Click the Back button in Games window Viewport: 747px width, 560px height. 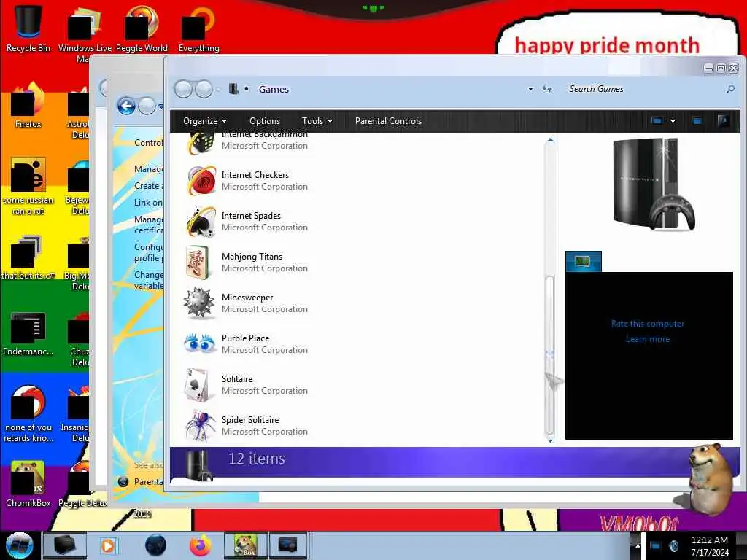click(x=183, y=89)
